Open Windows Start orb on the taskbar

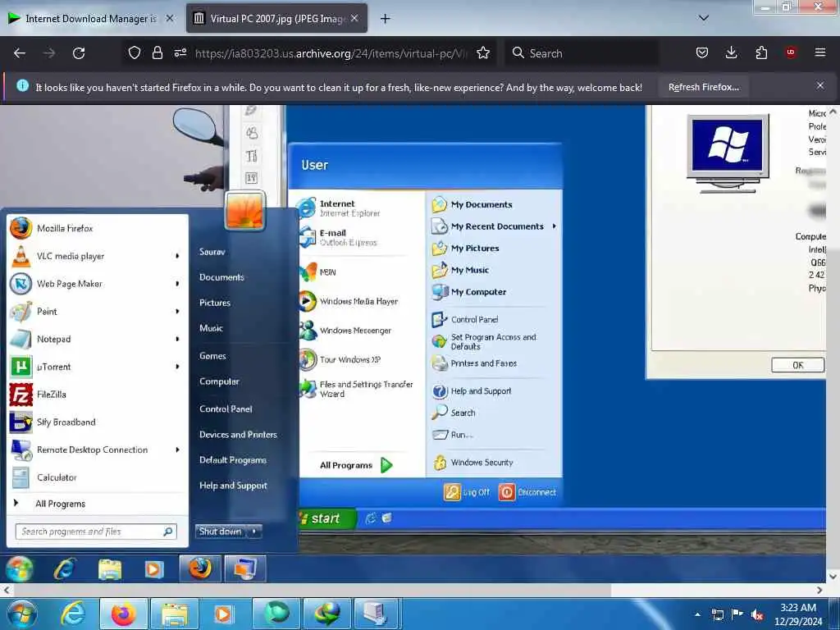(22, 614)
